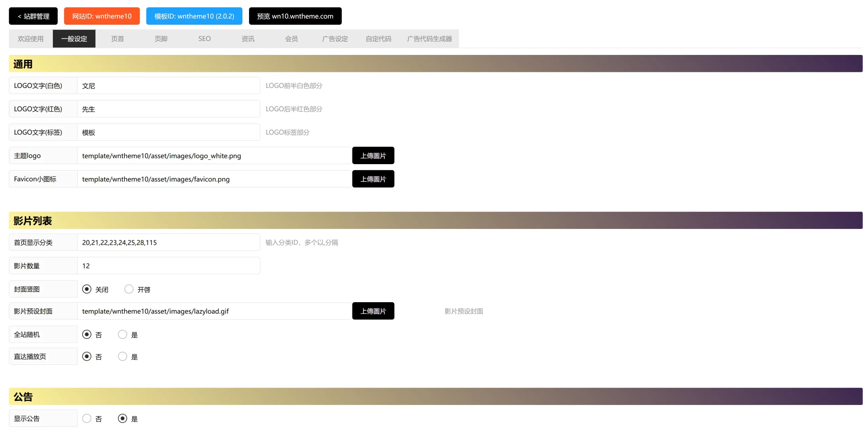Viewport: 868px width, 429px height.
Task: Click the 首页显示分类 input field
Action: point(168,242)
